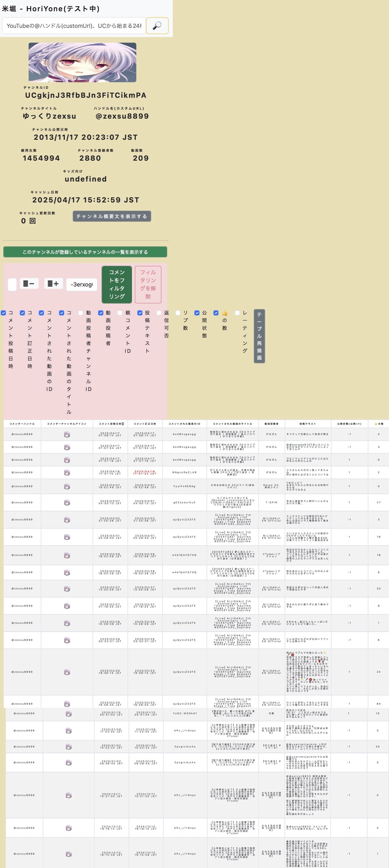The width and height of the screenshot is (389, 868).
Task: Click the フィルタリングを解除 button
Action: click(x=148, y=284)
